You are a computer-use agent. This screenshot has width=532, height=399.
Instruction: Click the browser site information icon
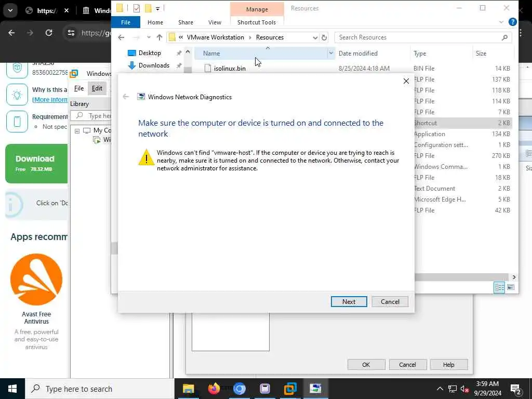point(71,33)
